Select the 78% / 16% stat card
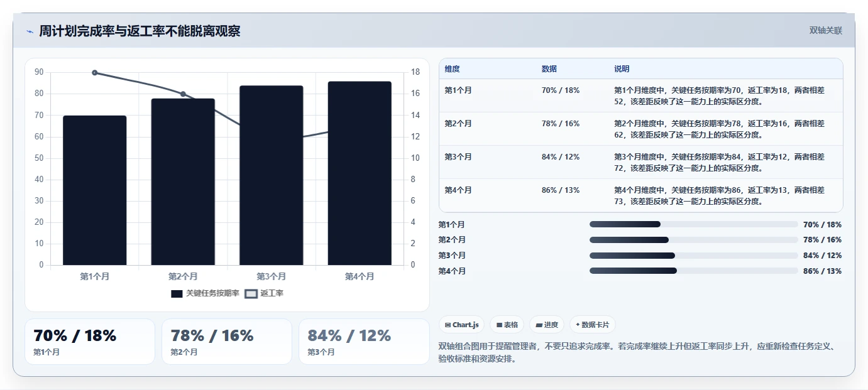 [227, 342]
